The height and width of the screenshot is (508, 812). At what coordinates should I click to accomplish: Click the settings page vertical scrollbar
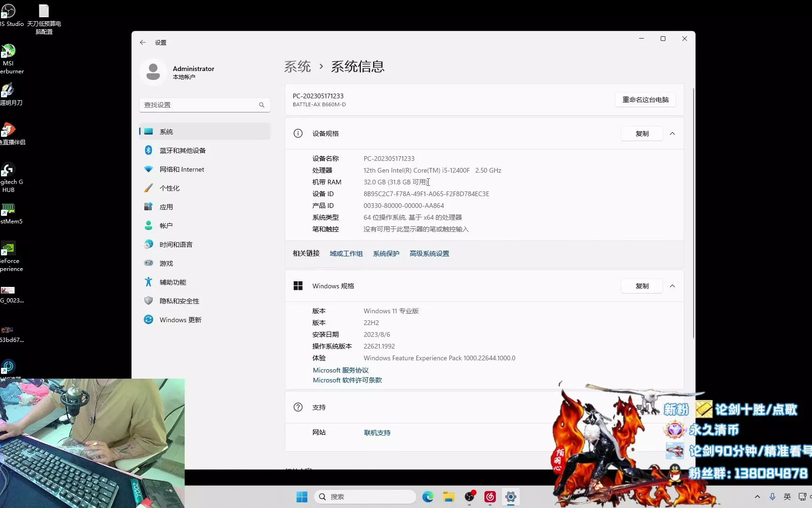pyautogui.click(x=693, y=212)
